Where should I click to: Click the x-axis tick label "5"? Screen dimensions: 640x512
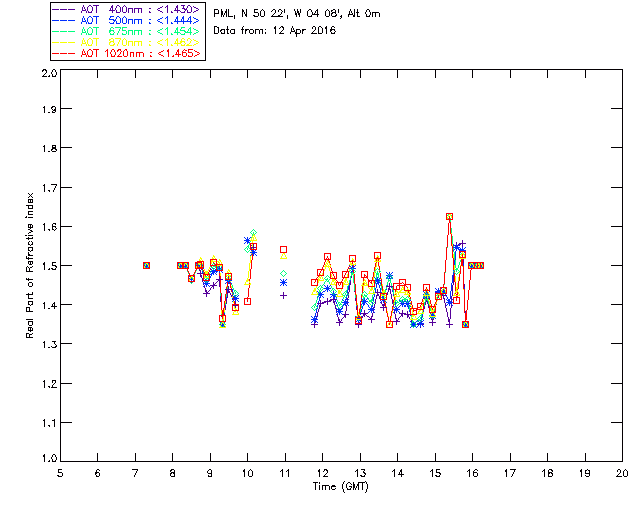[60, 473]
